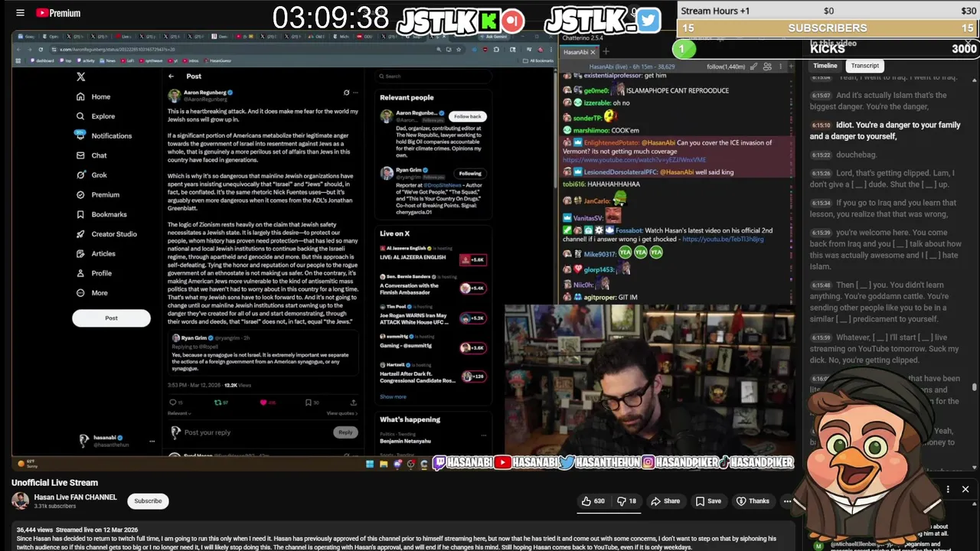Open Grok in streamed X sidebar

91,175
